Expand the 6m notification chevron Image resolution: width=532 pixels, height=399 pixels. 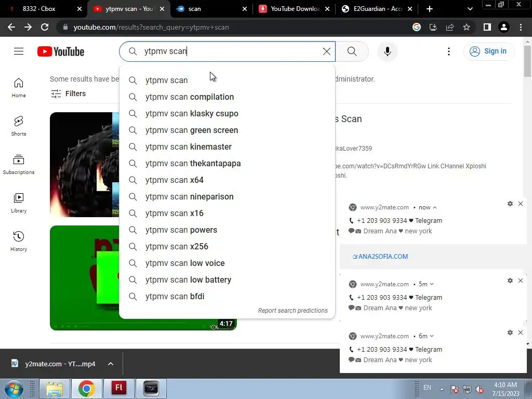pos(432,336)
